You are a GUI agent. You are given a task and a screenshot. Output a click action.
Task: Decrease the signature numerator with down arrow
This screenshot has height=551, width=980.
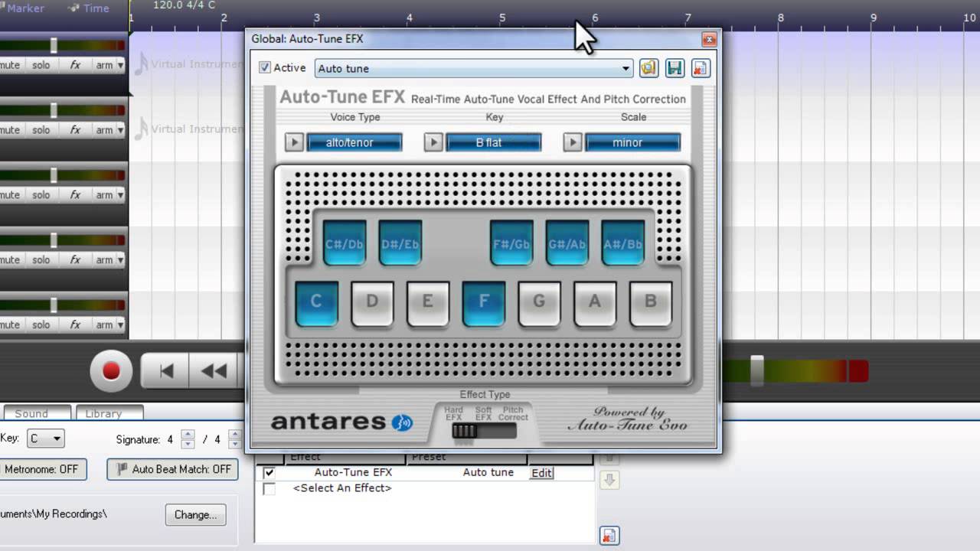coord(188,445)
